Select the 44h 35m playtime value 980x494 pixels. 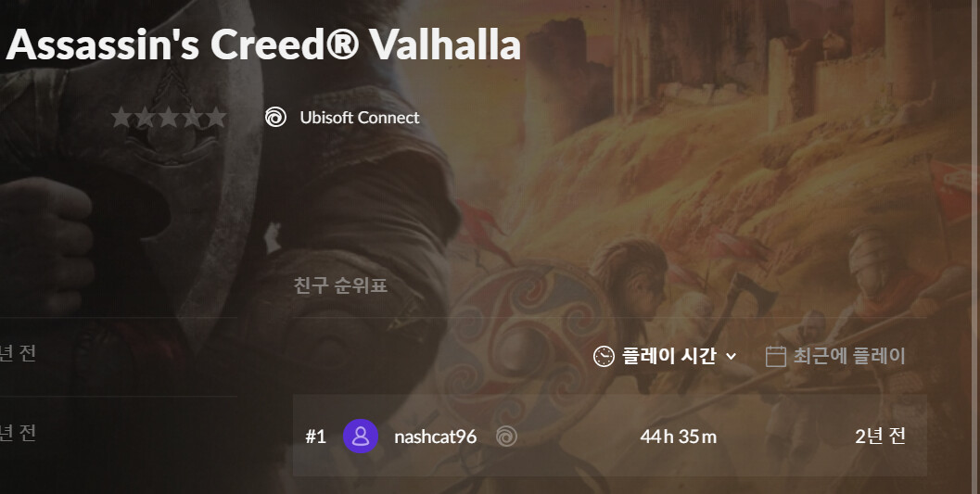coord(678,437)
